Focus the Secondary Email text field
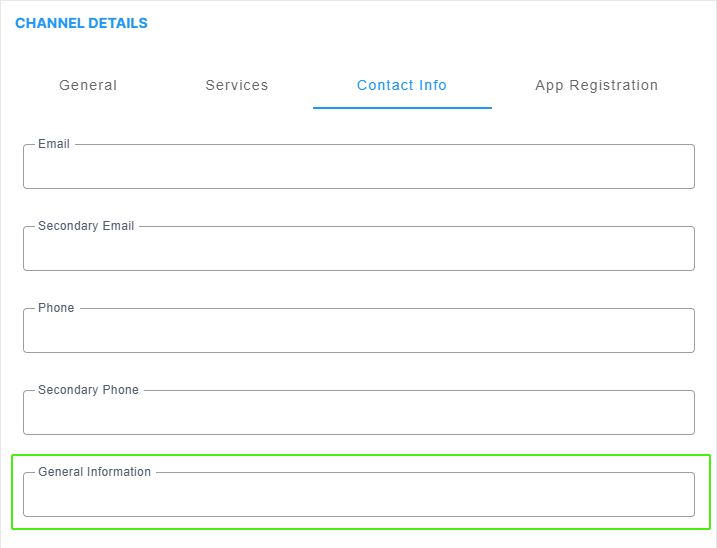This screenshot has height=548, width=717. 359,248
